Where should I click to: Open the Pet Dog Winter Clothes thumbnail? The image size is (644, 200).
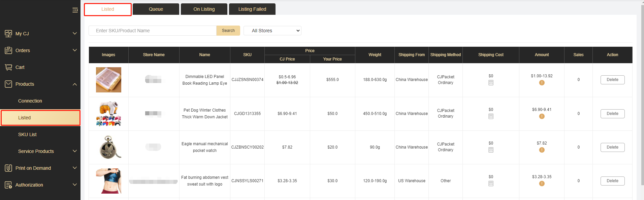108,114
